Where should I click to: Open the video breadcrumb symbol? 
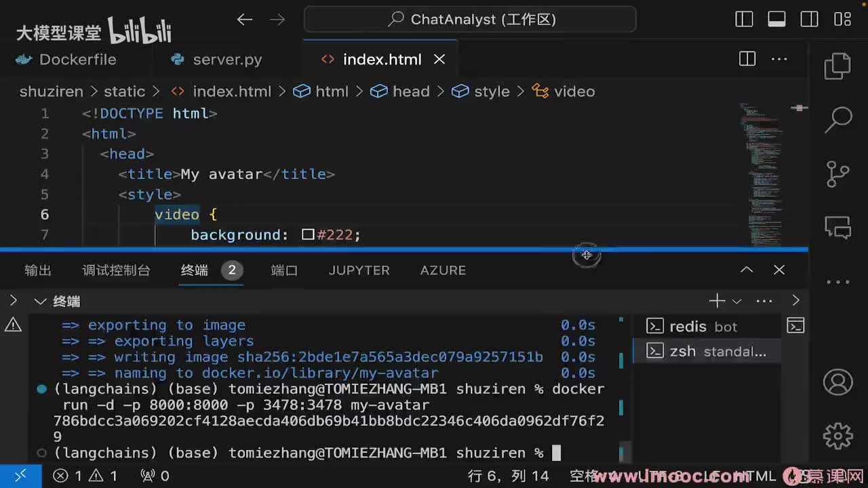tap(564, 91)
